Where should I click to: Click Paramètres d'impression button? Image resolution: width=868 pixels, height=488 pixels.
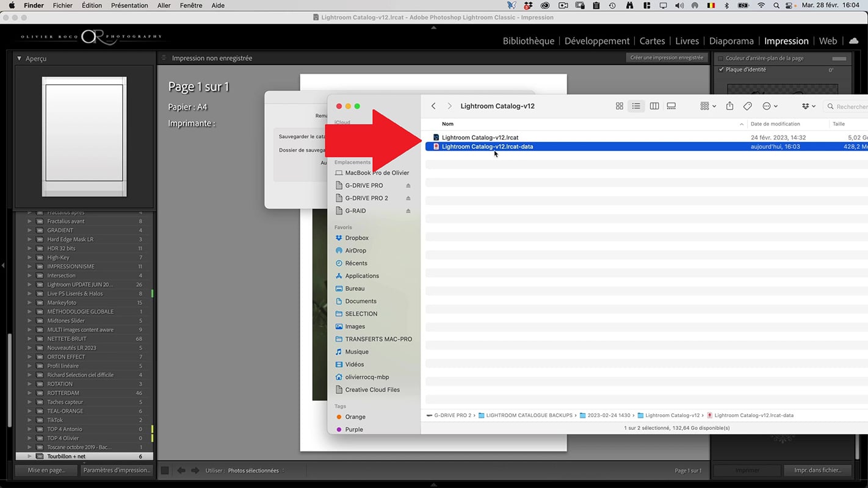pyautogui.click(x=116, y=470)
